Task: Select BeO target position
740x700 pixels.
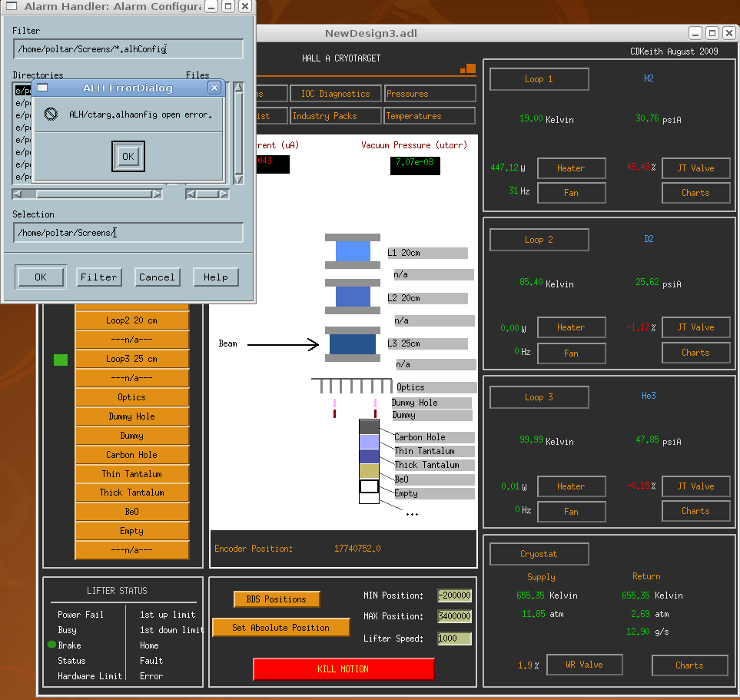Action: pos(131,512)
